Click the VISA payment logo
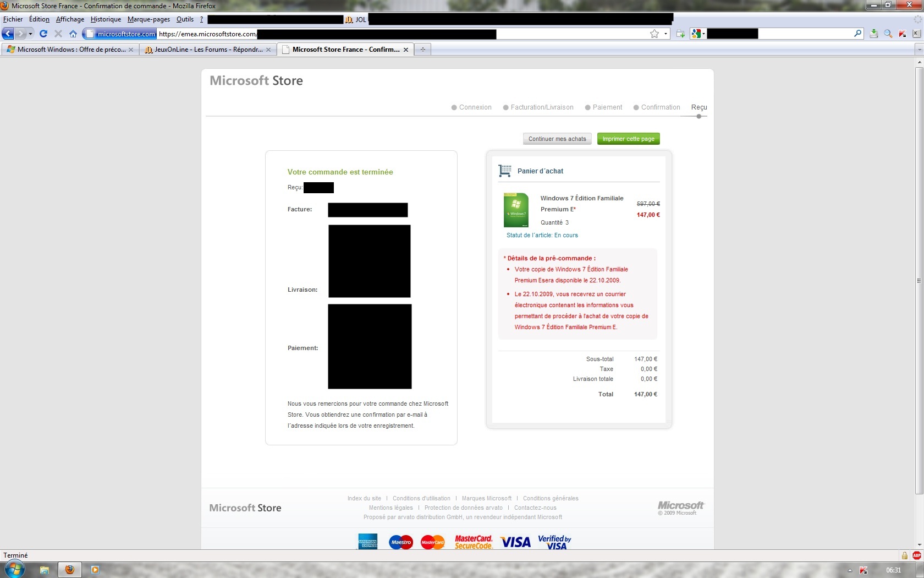Viewport: 924px width, 578px height. point(515,542)
